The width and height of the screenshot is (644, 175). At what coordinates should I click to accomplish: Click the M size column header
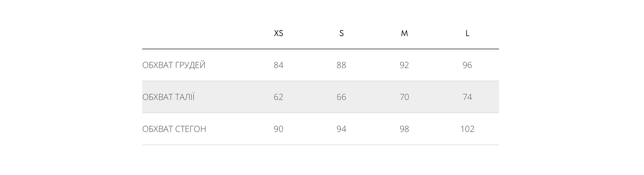pyautogui.click(x=404, y=33)
